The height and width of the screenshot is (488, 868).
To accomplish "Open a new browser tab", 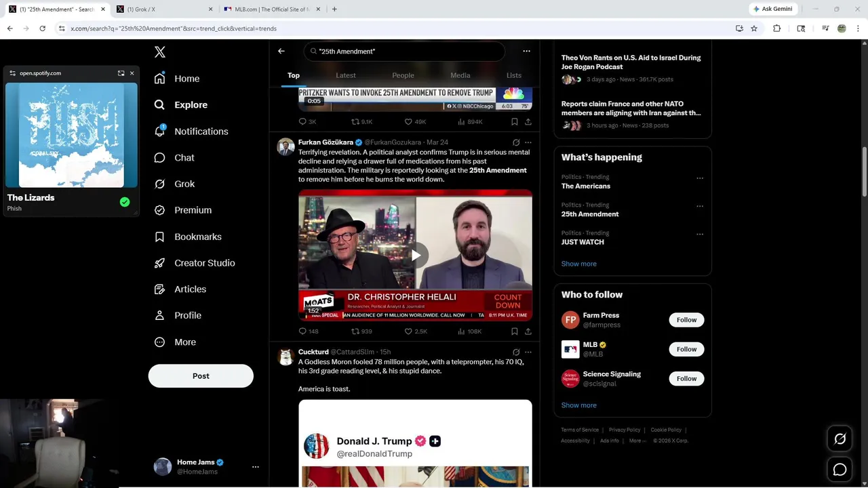I will [x=334, y=9].
